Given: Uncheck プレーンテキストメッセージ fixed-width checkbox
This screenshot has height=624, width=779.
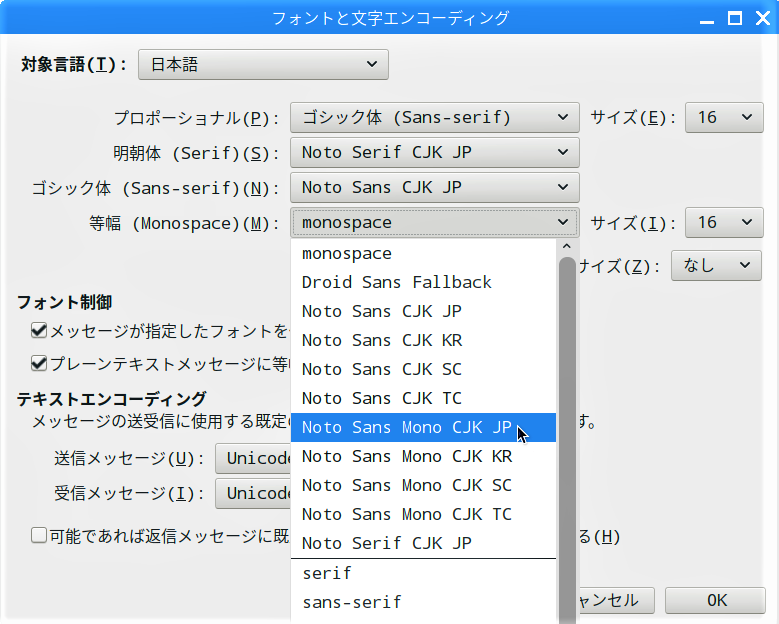Looking at the screenshot, I should coord(39,364).
